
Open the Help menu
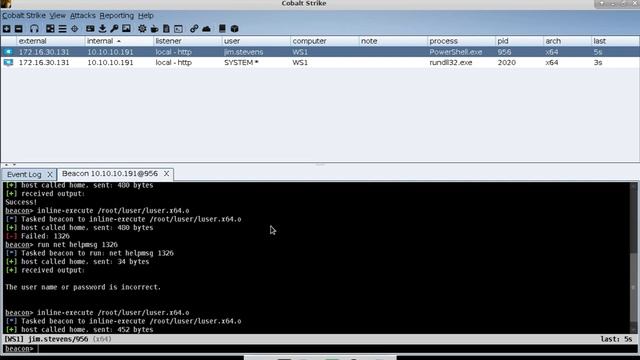[x=145, y=16]
